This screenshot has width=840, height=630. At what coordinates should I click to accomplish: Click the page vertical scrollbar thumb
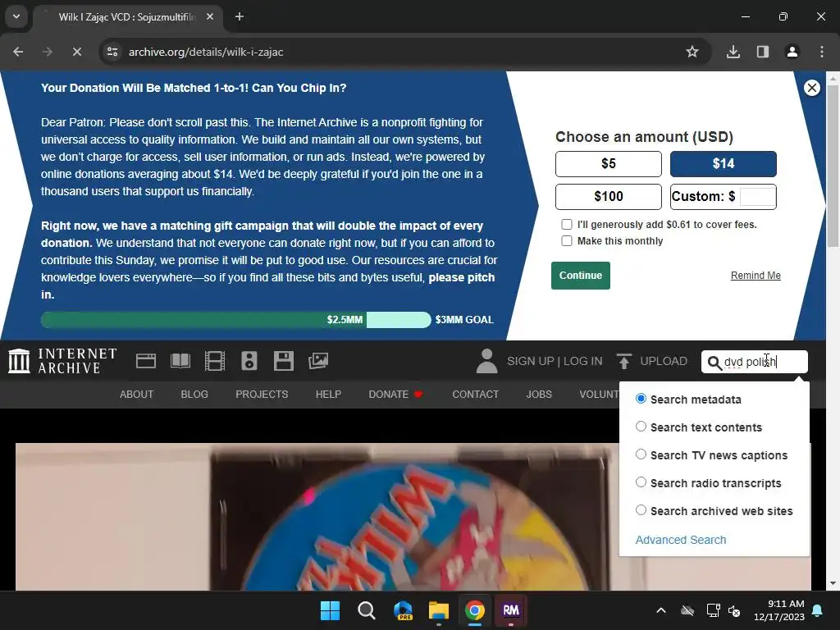(x=833, y=166)
